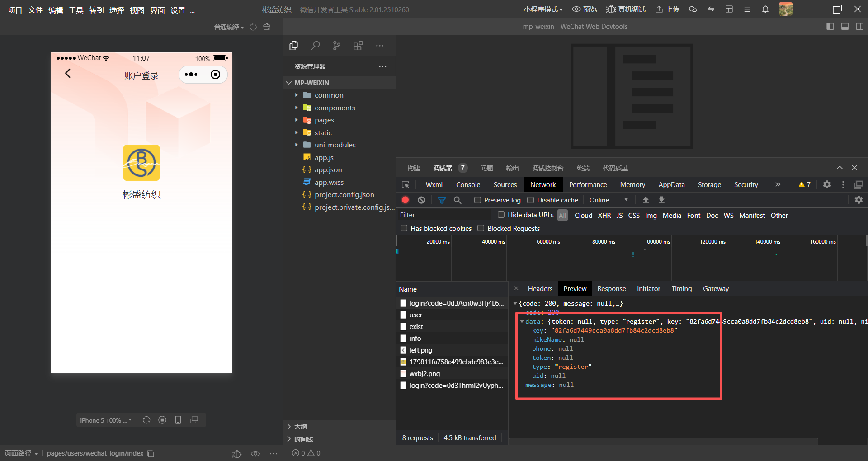
Task: Click the refresh compile icon beside 普通编译
Action: (253, 27)
